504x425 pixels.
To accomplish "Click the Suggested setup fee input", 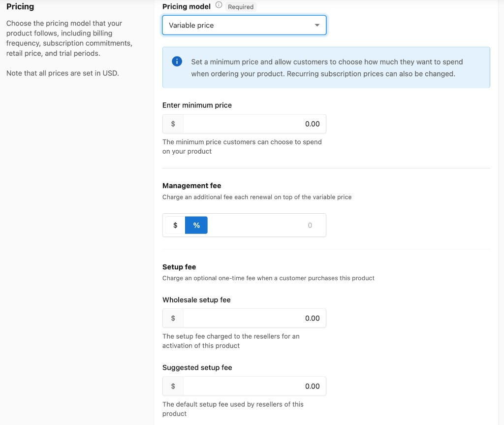I will click(254, 386).
